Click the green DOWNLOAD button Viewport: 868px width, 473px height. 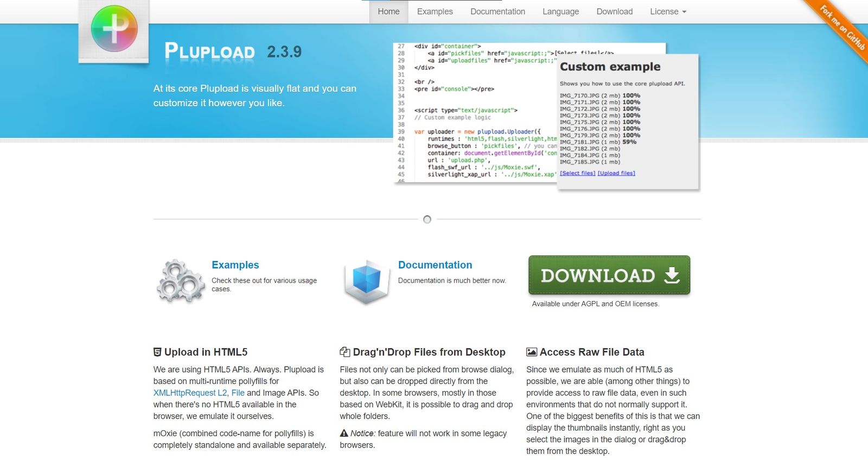(x=609, y=275)
